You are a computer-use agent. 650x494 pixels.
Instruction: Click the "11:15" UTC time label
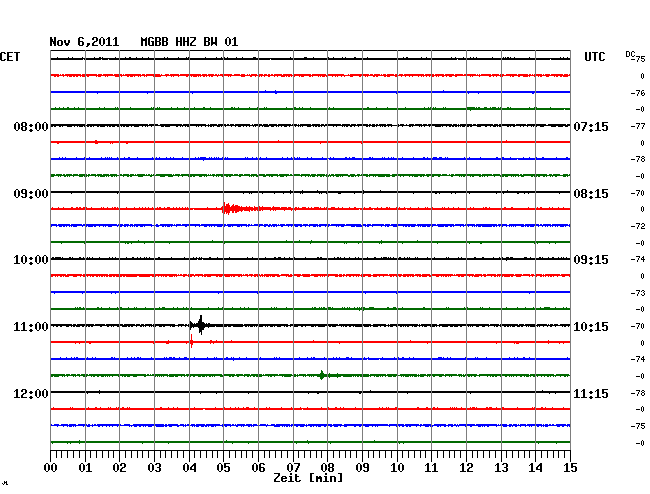(x=591, y=393)
